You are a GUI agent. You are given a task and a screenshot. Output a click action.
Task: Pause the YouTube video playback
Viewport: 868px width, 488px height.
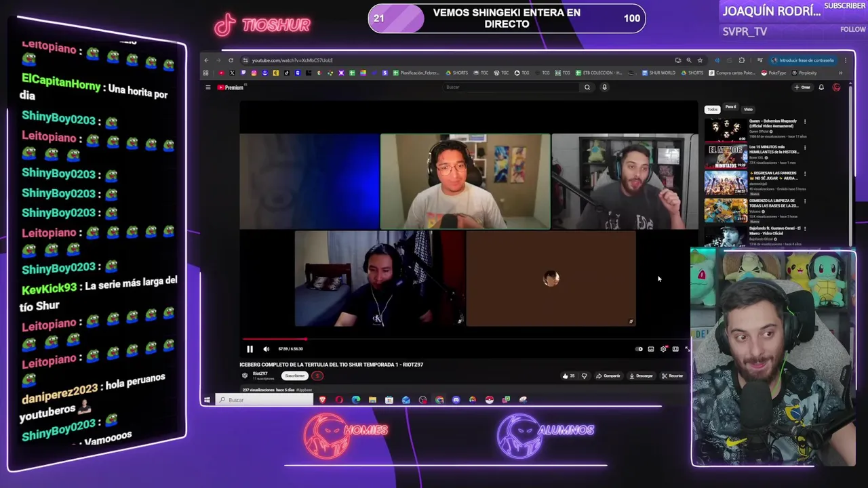tap(250, 349)
